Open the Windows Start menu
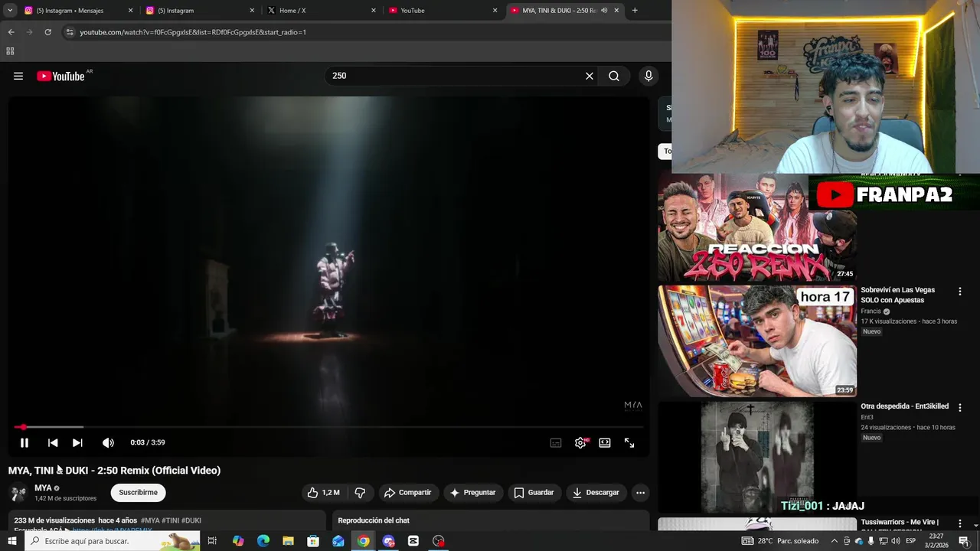 point(11,541)
